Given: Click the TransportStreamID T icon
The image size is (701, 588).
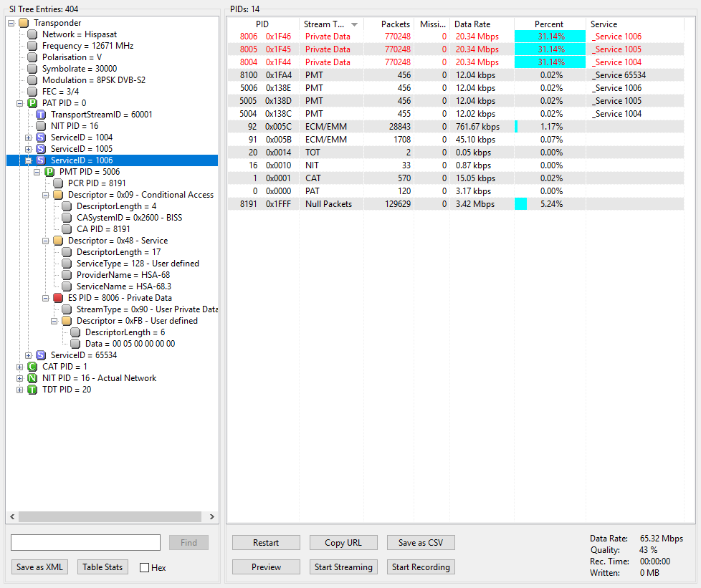Looking at the screenshot, I should (x=41, y=115).
